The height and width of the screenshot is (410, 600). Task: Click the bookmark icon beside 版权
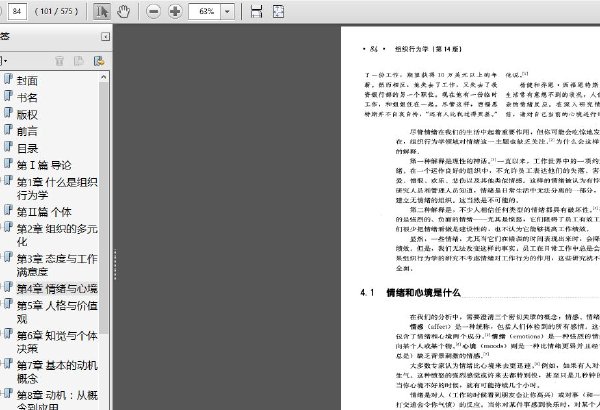(x=8, y=113)
